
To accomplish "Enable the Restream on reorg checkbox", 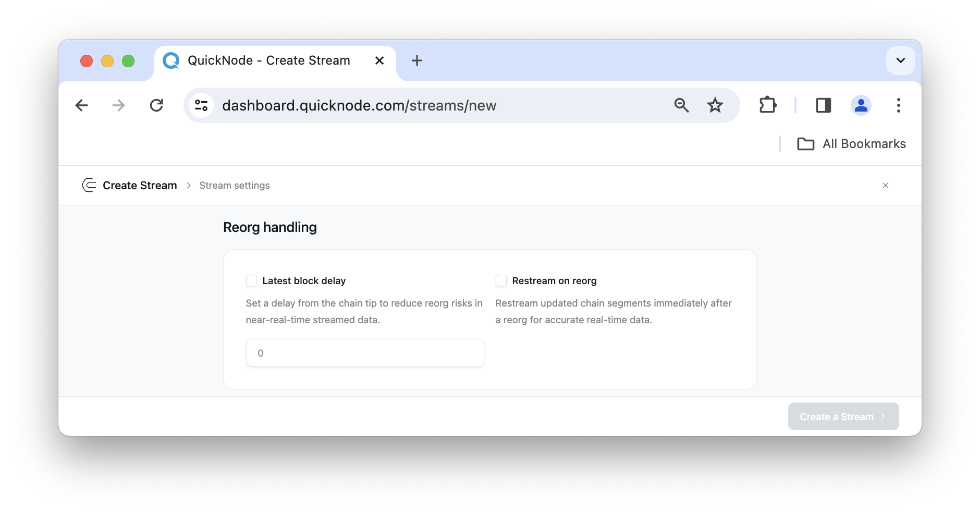I will (501, 280).
